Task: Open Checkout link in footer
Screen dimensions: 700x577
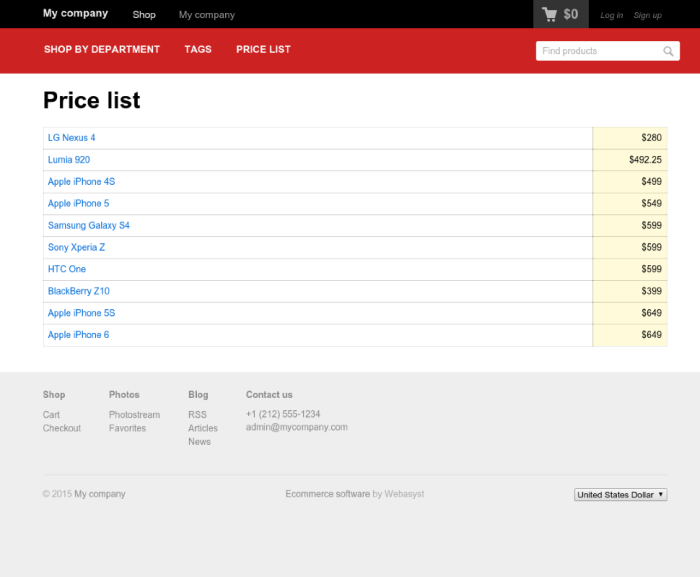Action: (x=62, y=428)
